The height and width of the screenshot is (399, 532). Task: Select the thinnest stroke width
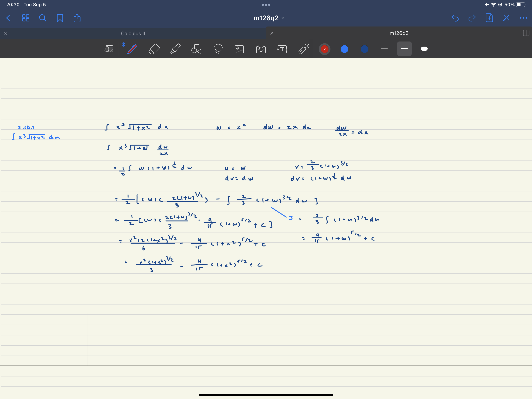tap(384, 49)
